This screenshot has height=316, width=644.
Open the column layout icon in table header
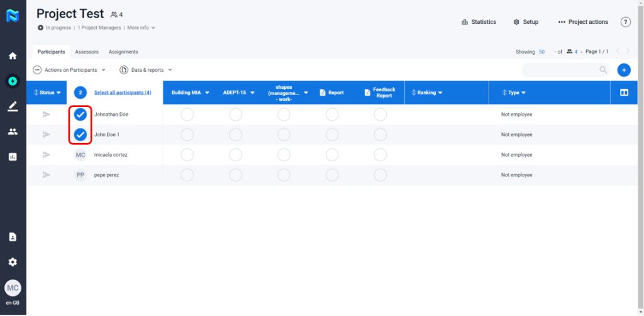(624, 93)
